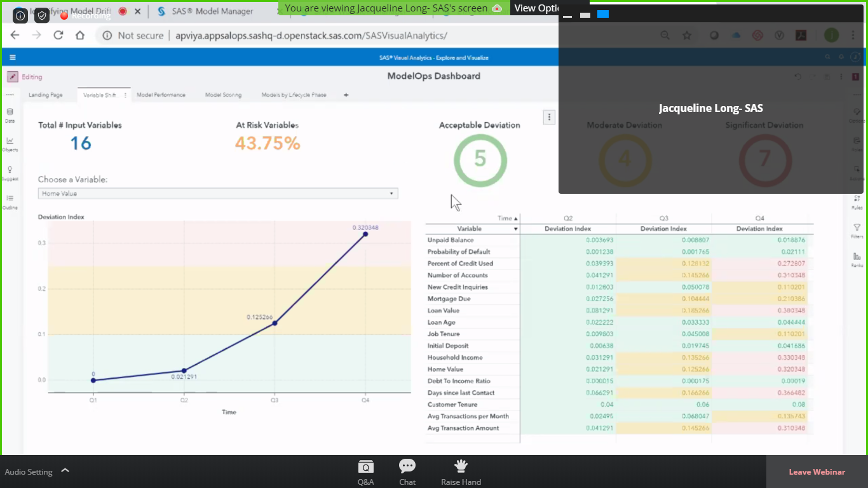Open the Ranks pane icon
The height and width of the screenshot is (488, 868).
click(857, 259)
